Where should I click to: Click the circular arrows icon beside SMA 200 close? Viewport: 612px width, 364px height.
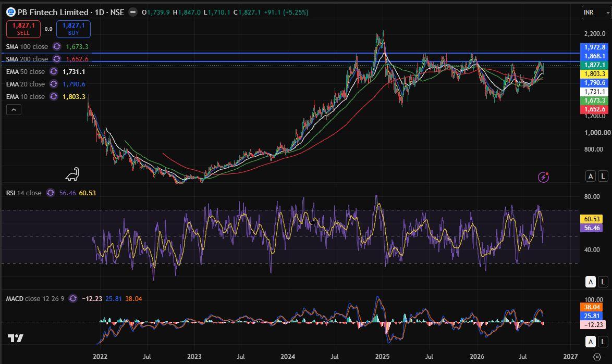57,59
